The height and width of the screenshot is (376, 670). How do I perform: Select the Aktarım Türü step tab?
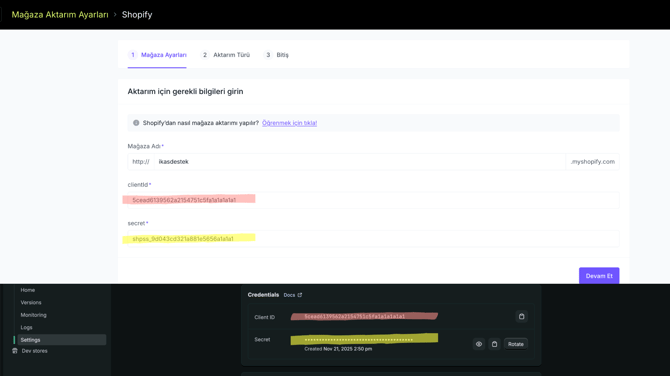226,55
